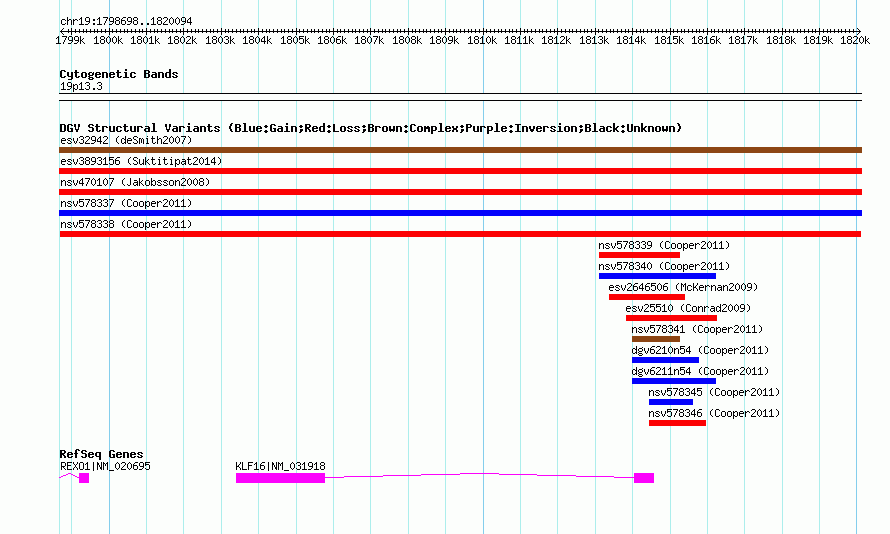Select the blue dgv6211n54 gain bar
The width and height of the screenshot is (890, 534).
coord(674,381)
